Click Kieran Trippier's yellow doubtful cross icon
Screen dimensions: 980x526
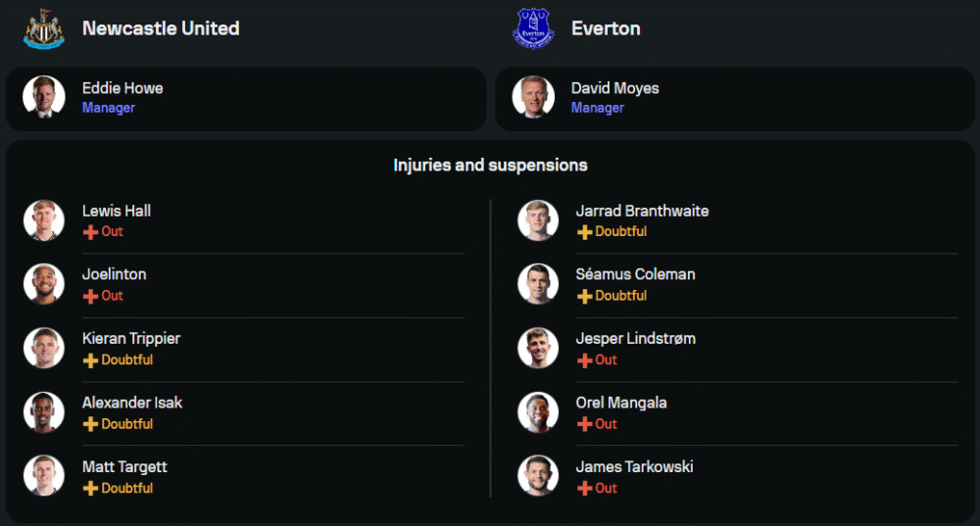pyautogui.click(x=90, y=360)
